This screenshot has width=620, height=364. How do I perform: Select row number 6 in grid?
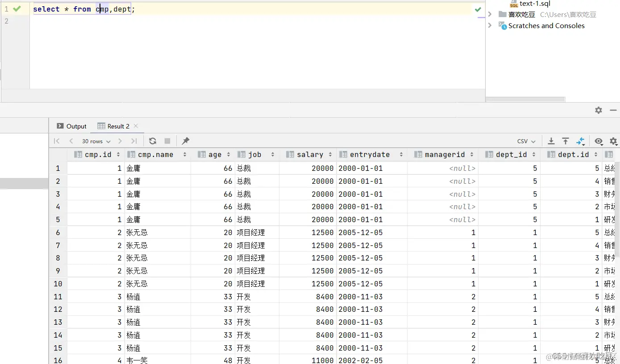58,232
